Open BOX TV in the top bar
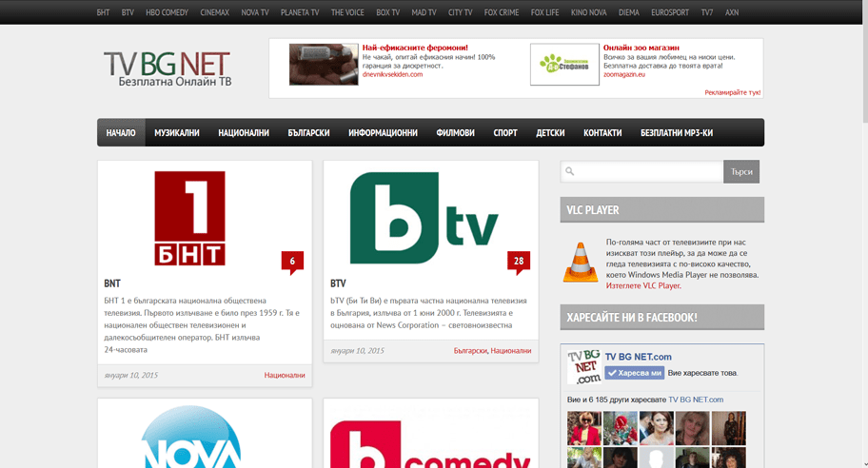The width and height of the screenshot is (868, 468). [388, 12]
